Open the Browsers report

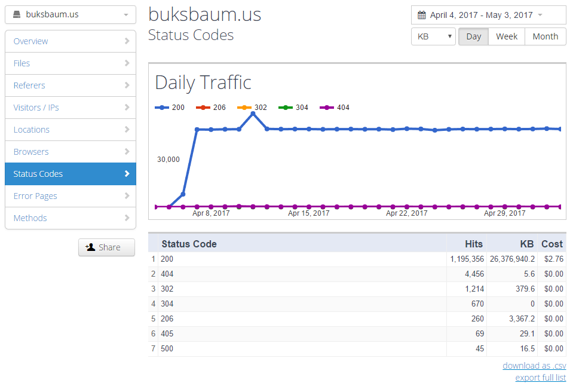pos(31,152)
